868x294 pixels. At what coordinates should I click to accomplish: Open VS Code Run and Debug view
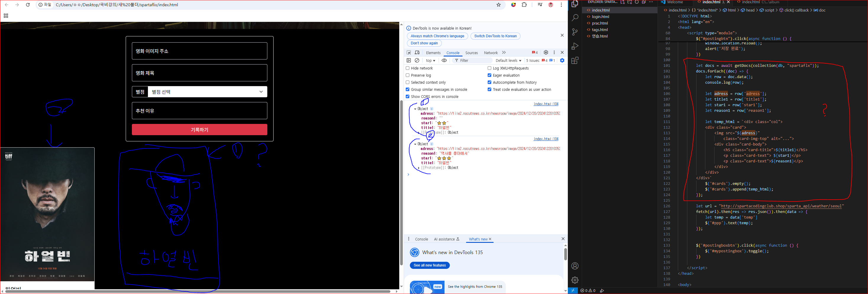575,46
